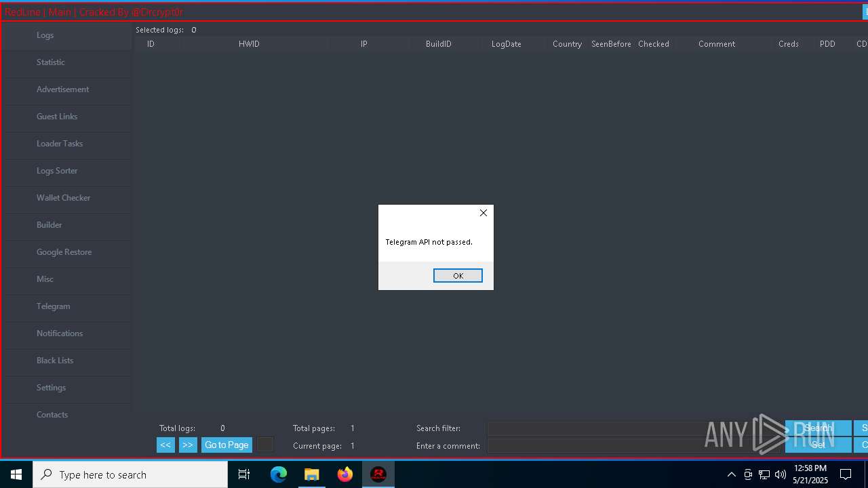Sort by the BuildID column header
The height and width of the screenshot is (488, 868).
pyautogui.click(x=439, y=44)
